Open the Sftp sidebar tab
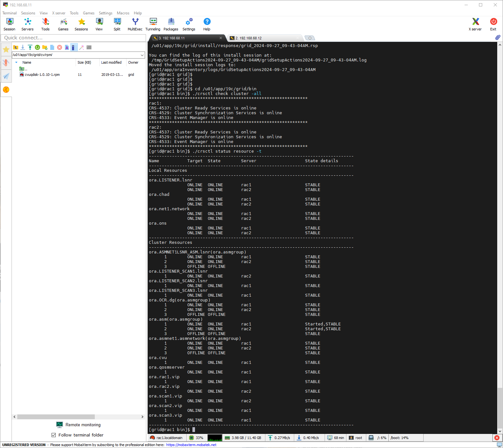Viewport: 503px width, 448px height. [x=6, y=90]
